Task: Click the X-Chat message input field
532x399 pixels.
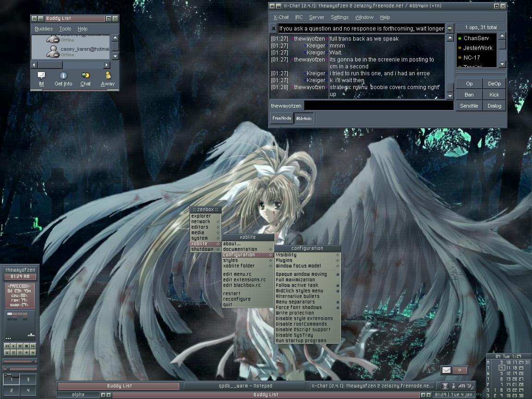Action: [x=379, y=106]
